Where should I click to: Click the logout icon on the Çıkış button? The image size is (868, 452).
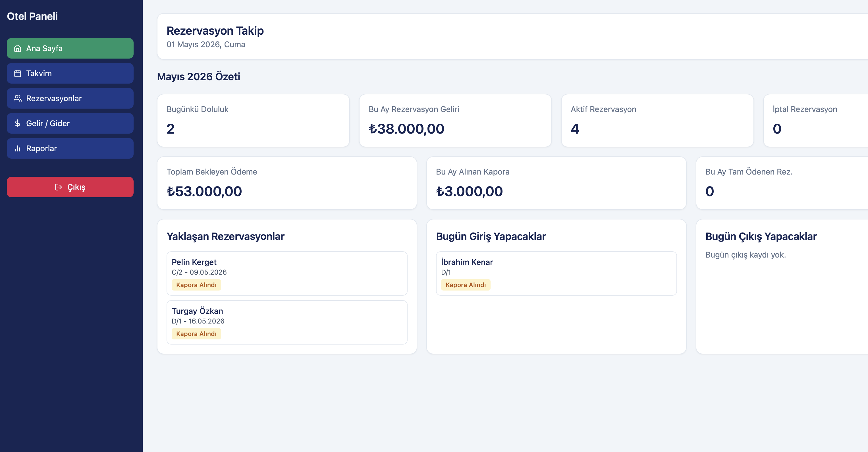tap(59, 187)
